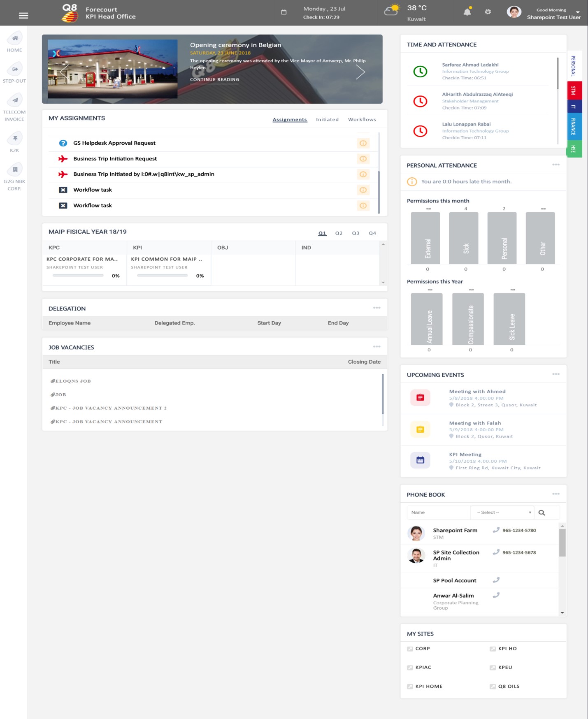This screenshot has width=588, height=719.
Task: Click the phone book Name field
Action: 439,513
